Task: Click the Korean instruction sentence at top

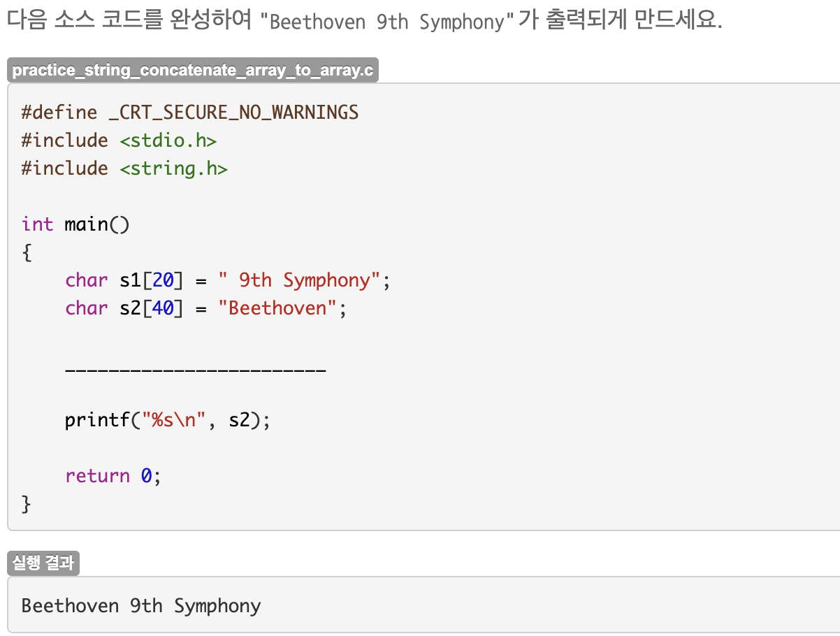Action: (364, 20)
